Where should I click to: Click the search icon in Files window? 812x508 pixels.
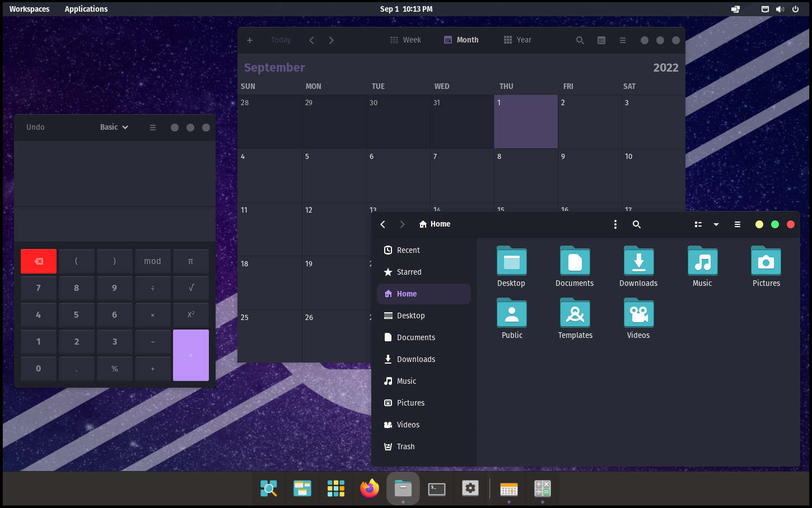(x=636, y=224)
